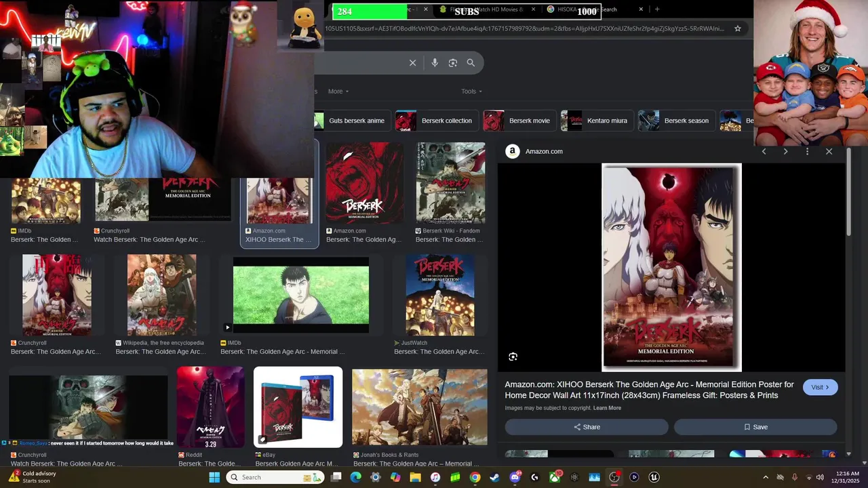This screenshot has width=868, height=488.
Task: Open Copilot from the taskbar
Action: (x=395, y=477)
